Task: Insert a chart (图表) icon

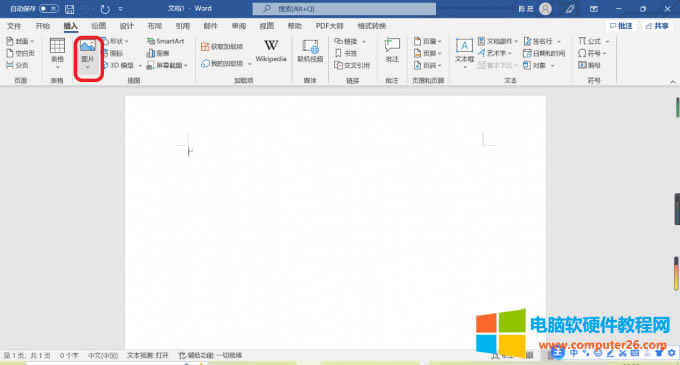Action: click(158, 53)
